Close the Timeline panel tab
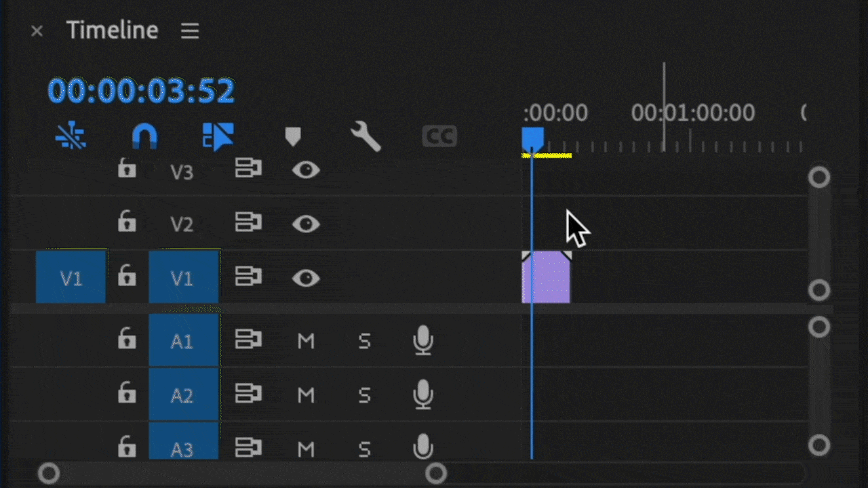This screenshot has height=488, width=868. [x=37, y=31]
